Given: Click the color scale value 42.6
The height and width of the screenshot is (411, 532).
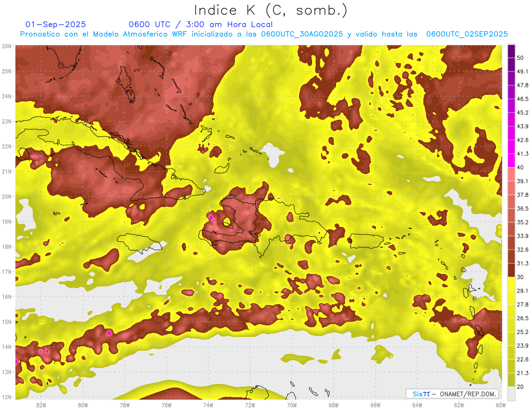Looking at the screenshot, I should 523,140.
